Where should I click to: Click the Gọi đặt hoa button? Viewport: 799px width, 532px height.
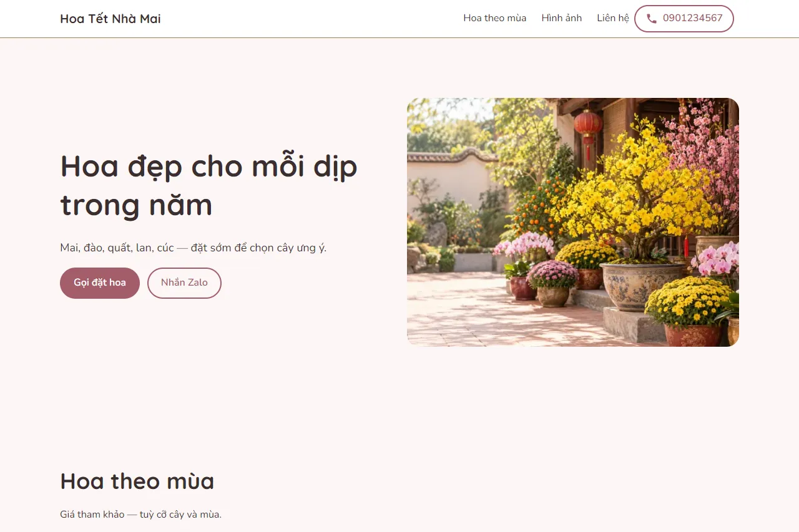(100, 283)
